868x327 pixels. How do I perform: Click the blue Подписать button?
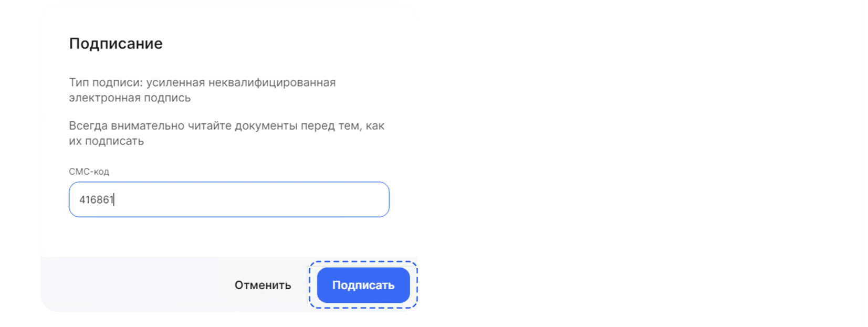pos(363,285)
